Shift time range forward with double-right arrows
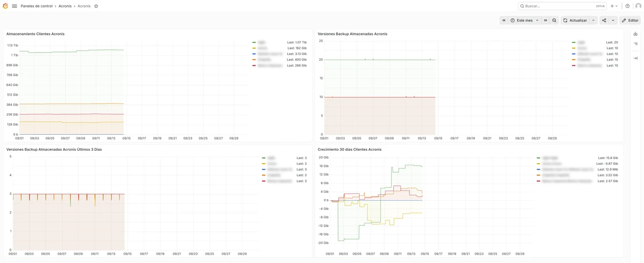 click(x=546, y=20)
